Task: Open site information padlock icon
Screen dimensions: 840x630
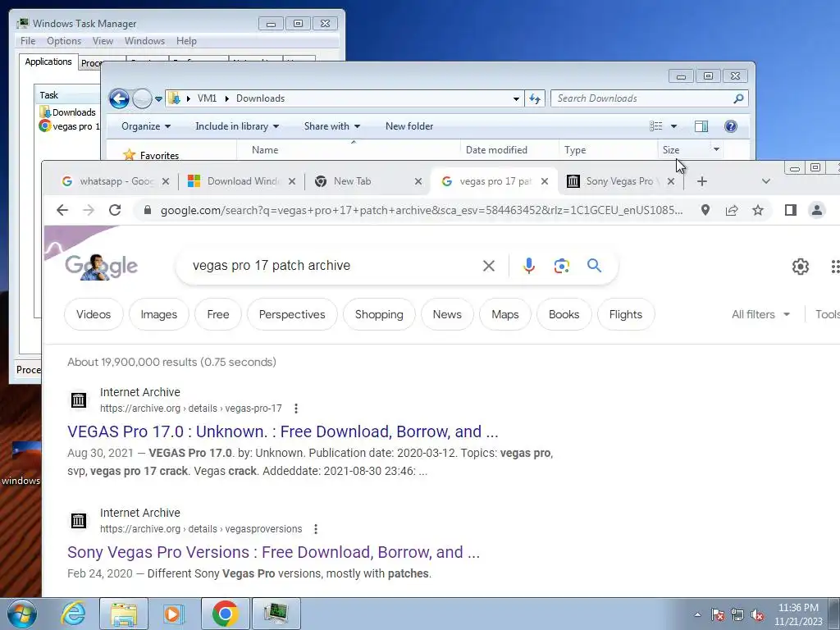Action: [148, 210]
